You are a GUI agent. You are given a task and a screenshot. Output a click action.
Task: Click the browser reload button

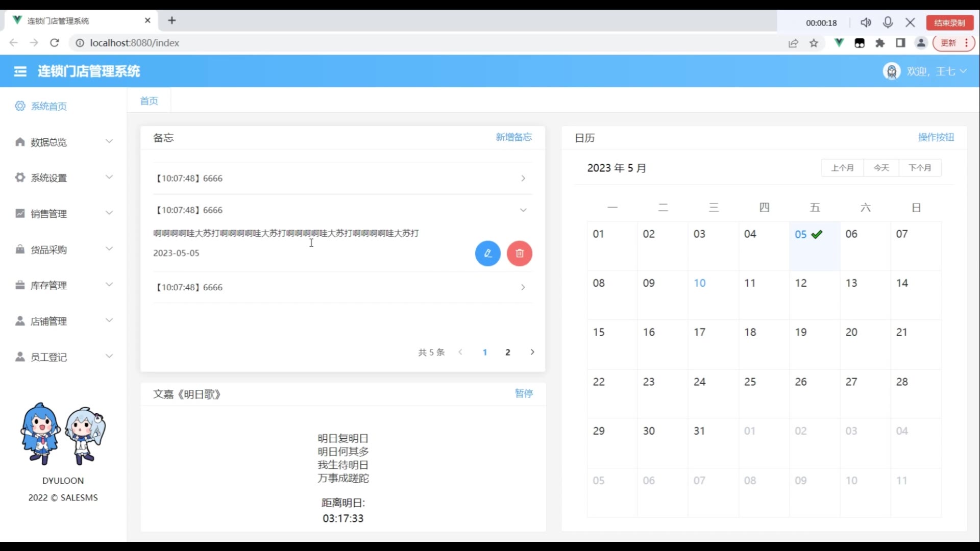click(55, 43)
